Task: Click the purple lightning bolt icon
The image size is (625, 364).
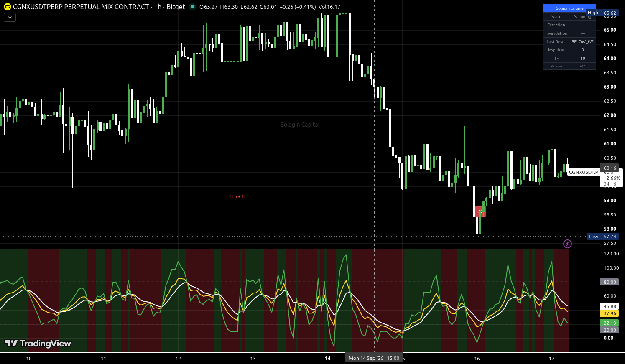Action: 567,244
